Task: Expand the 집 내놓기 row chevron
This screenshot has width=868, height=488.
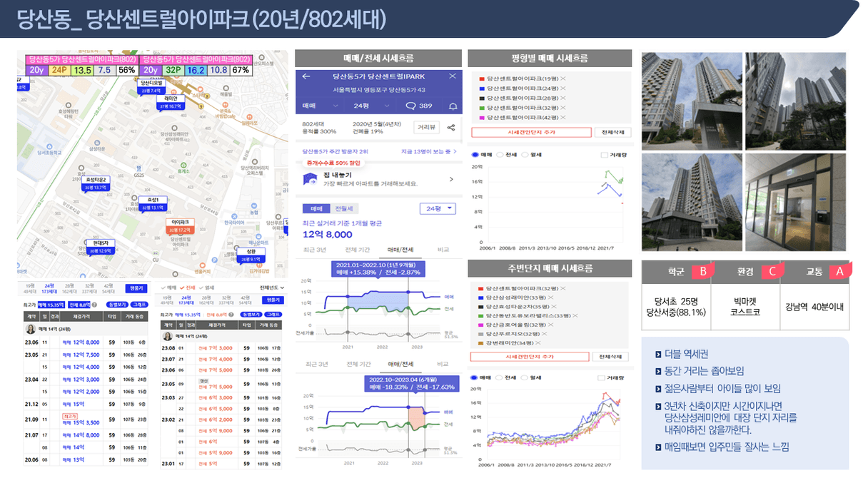Action: (451, 180)
